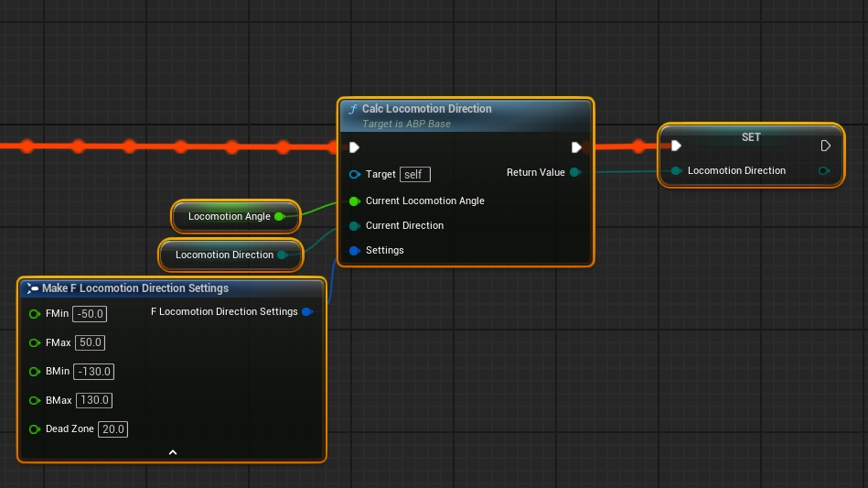Image resolution: width=868 pixels, height=488 pixels.
Task: Click Locomotion Angle variable output pin
Action: click(280, 217)
